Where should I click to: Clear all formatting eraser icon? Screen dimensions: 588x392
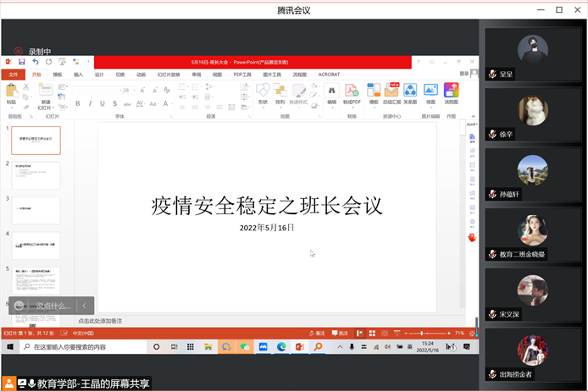(167, 91)
